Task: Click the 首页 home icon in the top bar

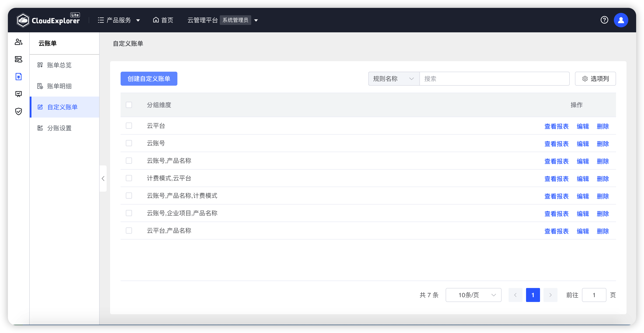Action: pyautogui.click(x=156, y=20)
